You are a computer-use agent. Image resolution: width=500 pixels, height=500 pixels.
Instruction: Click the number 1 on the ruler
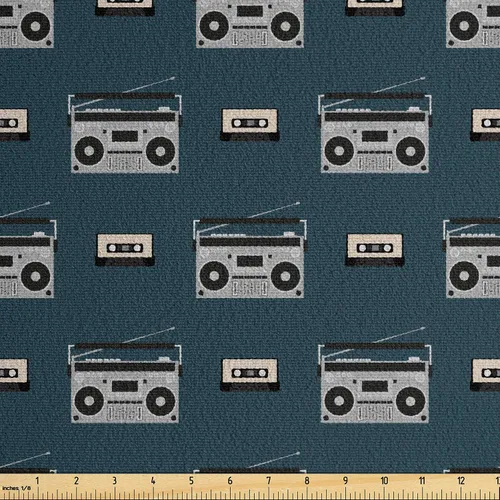tap(37, 480)
